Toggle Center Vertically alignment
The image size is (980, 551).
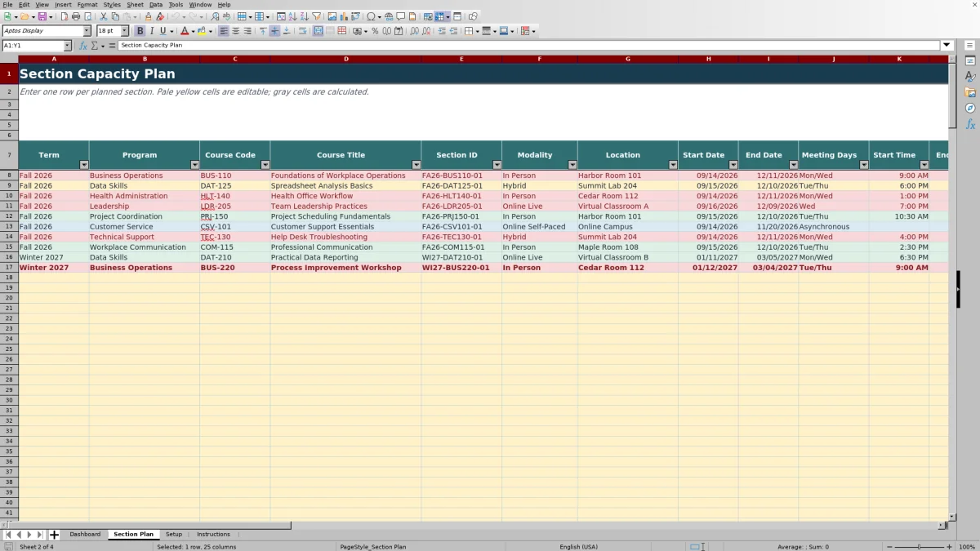coord(274,31)
